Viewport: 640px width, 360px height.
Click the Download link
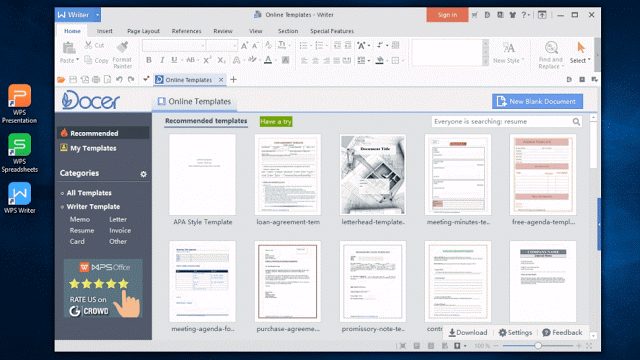(x=468, y=333)
